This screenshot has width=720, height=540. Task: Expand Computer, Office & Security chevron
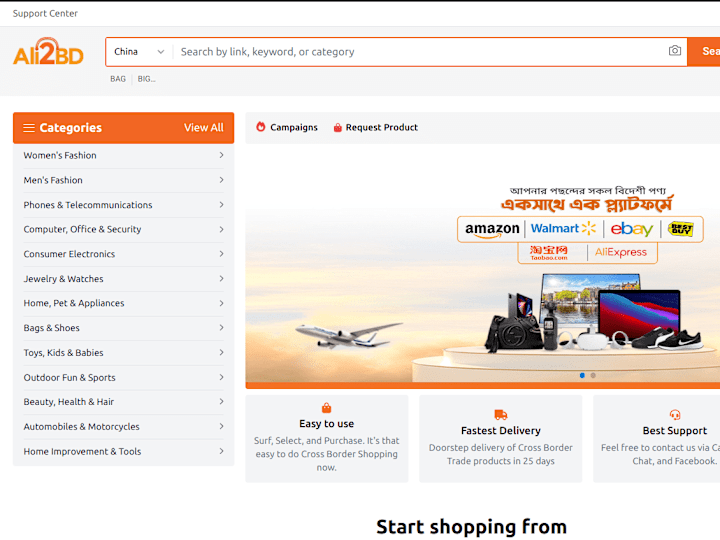(x=221, y=229)
